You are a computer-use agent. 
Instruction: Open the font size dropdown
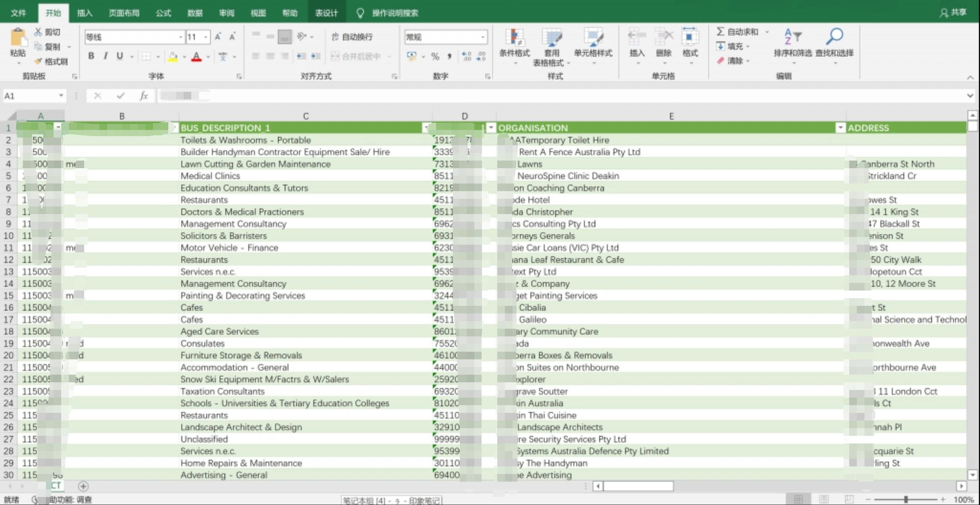click(x=206, y=37)
